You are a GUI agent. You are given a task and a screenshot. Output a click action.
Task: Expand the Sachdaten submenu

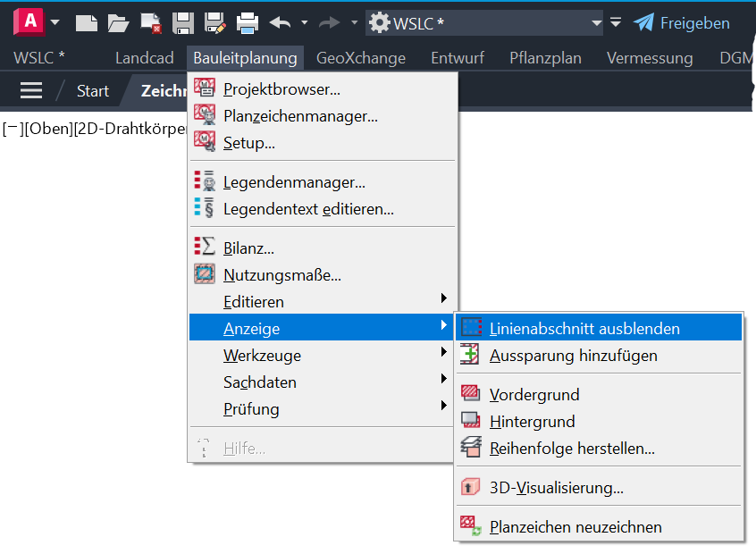(x=260, y=382)
